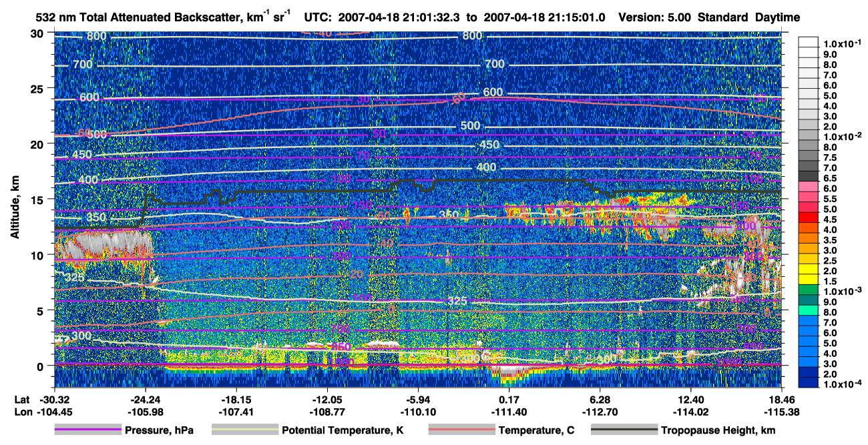Click the '1.0x10-4' color bar label

[842, 383]
